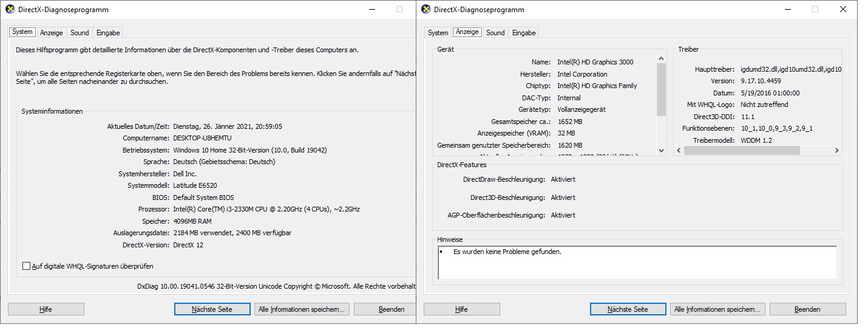Click Hilfe button in right window
Viewport: 868px width, 330px height.
461,309
